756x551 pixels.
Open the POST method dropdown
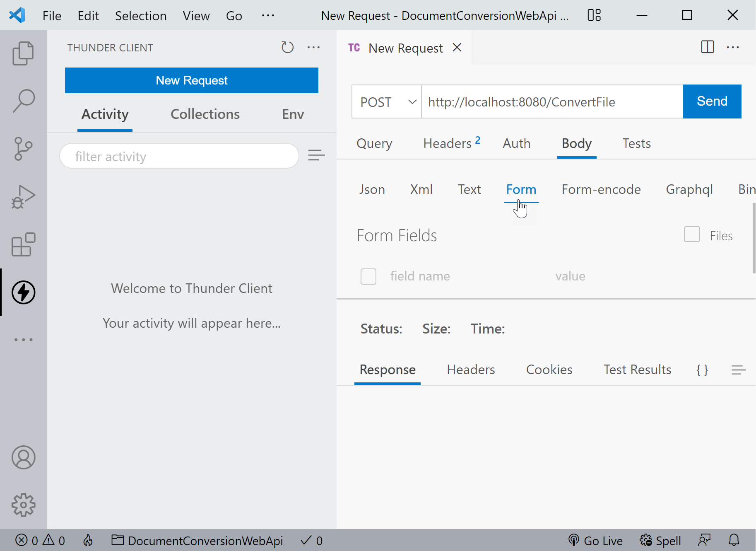(387, 102)
